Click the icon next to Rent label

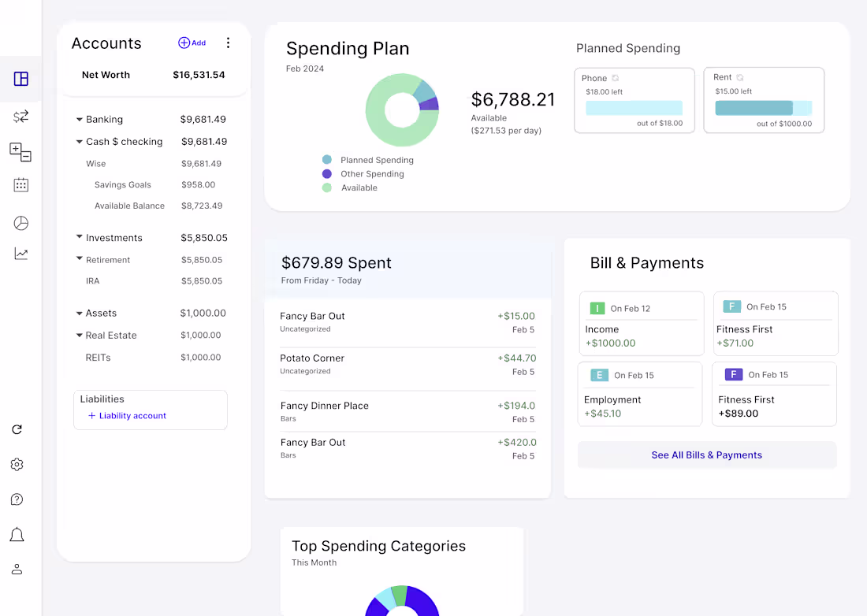pyautogui.click(x=740, y=77)
